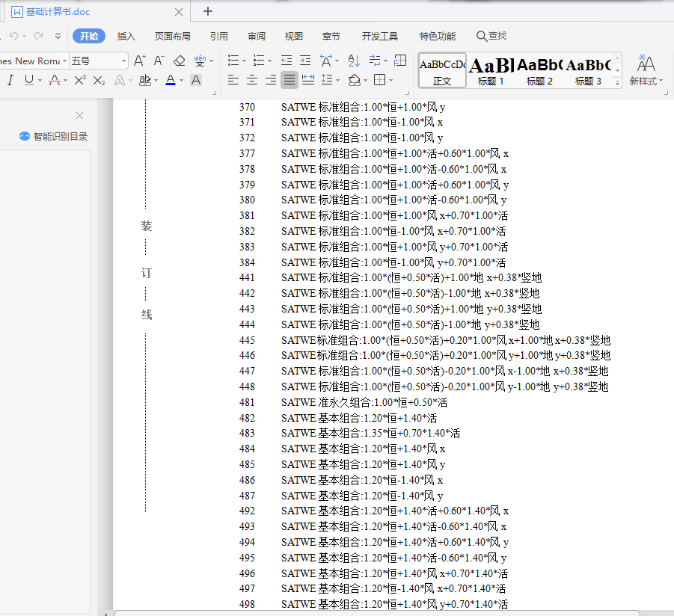Click 智能识别目录 in sidebar
The width and height of the screenshot is (674, 616).
[54, 137]
